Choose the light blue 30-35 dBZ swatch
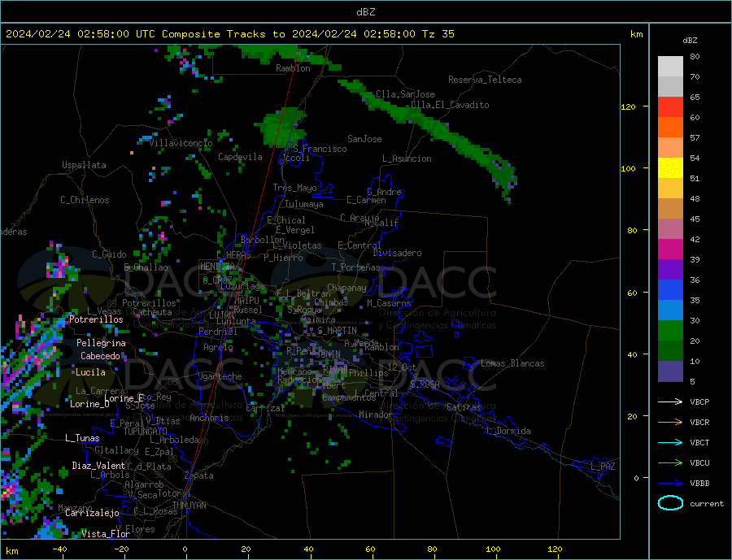This screenshot has height=560, width=732. [670, 310]
